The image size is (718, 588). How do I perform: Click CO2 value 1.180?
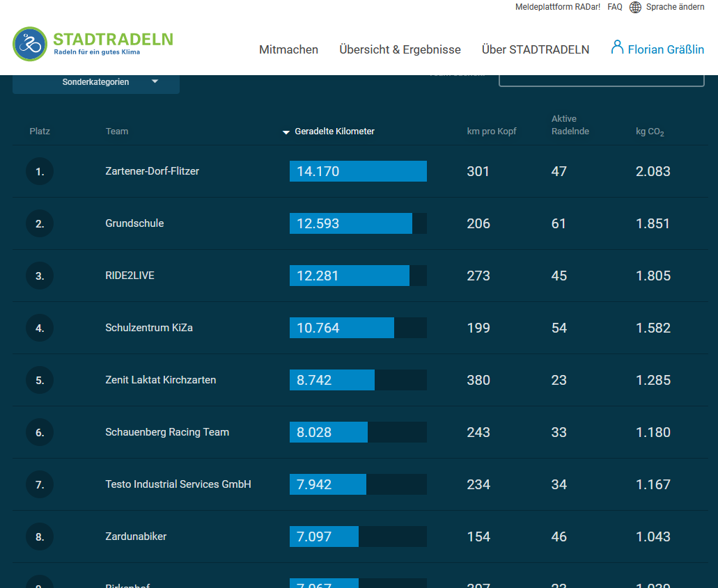point(653,432)
